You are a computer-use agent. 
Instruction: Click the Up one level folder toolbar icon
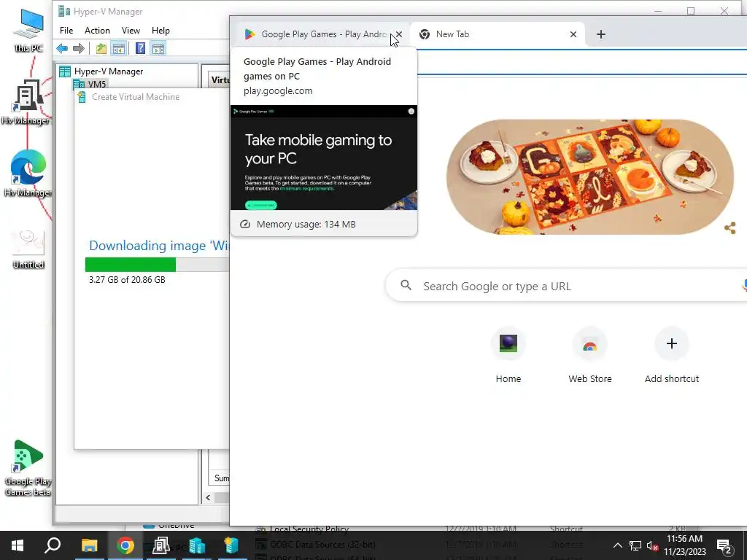pyautogui.click(x=101, y=48)
